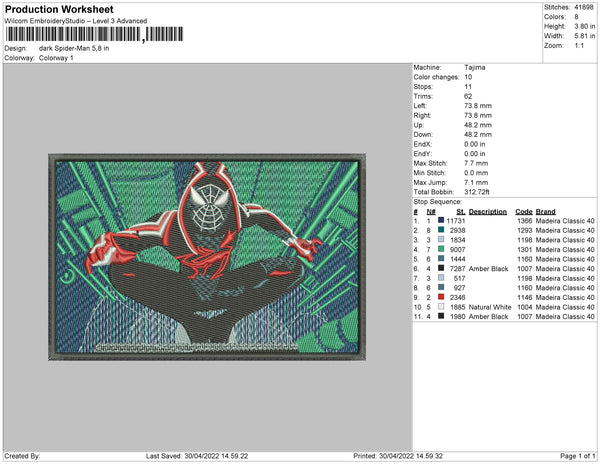Click the 'Stop Sequence:' heading

(437, 202)
